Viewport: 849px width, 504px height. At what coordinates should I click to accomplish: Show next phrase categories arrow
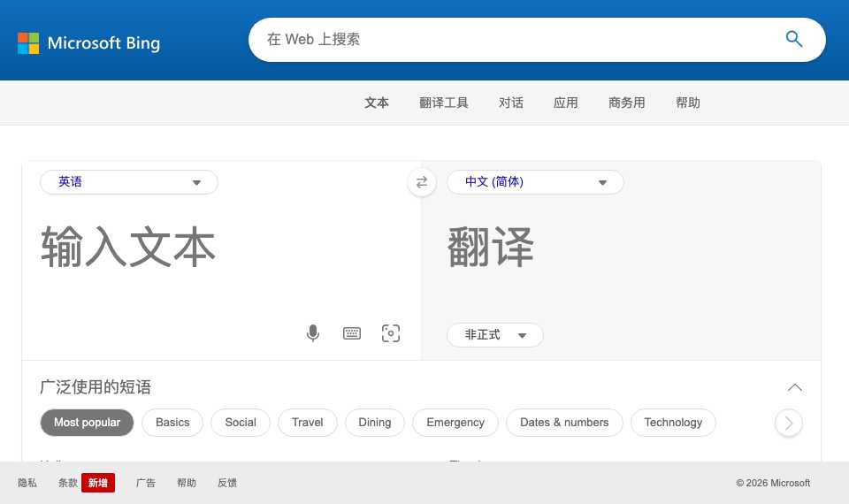[x=789, y=423]
